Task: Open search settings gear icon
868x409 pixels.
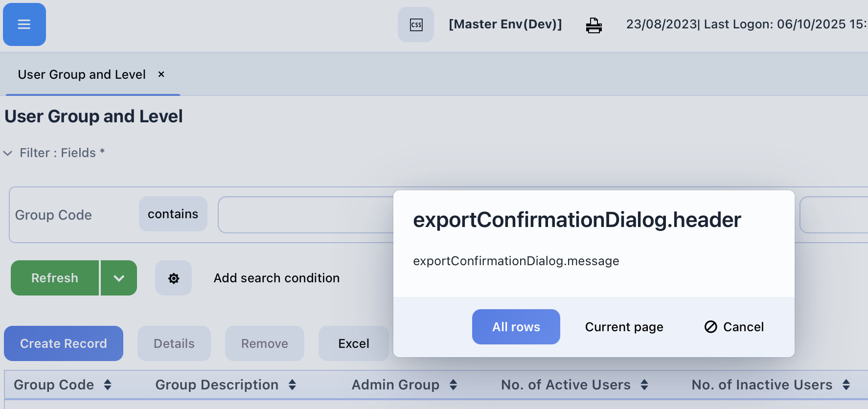Action: [x=173, y=278]
